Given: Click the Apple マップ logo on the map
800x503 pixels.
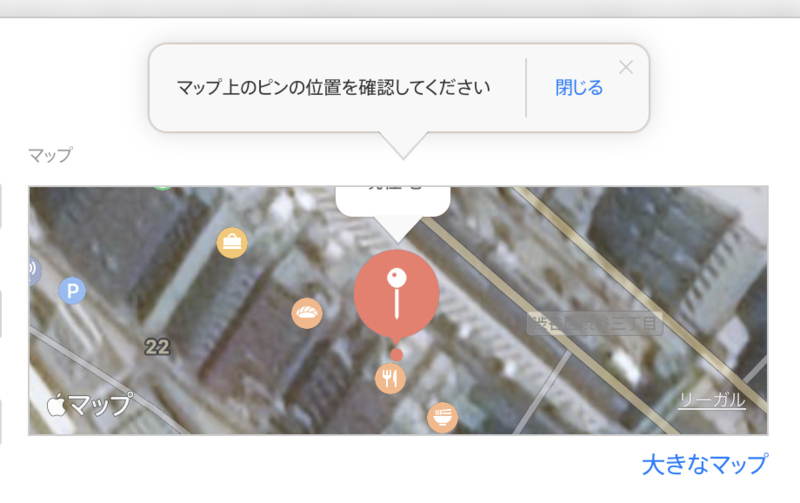Looking at the screenshot, I should coord(89,405).
